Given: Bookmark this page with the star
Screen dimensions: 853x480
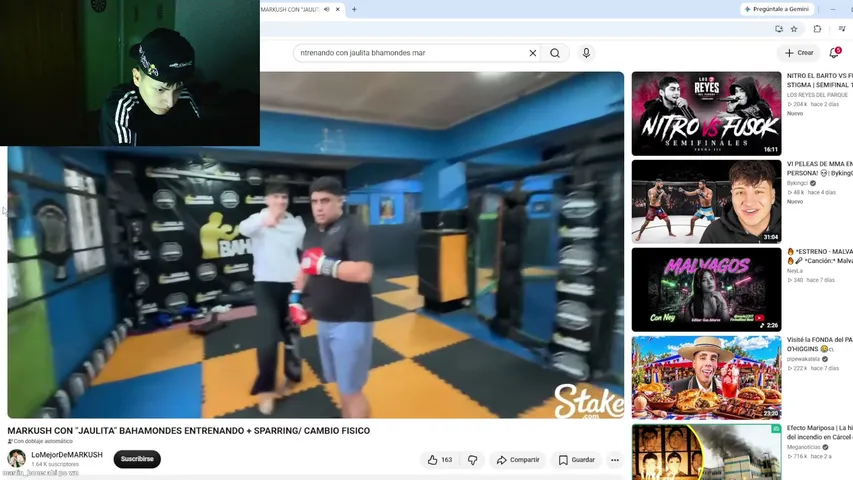Looking at the screenshot, I should (x=794, y=29).
